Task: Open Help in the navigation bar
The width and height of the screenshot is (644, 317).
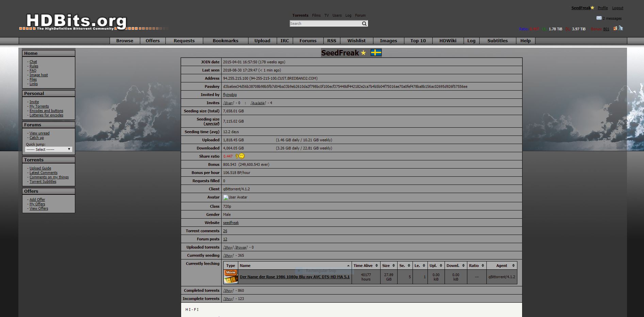Action: coord(525,41)
